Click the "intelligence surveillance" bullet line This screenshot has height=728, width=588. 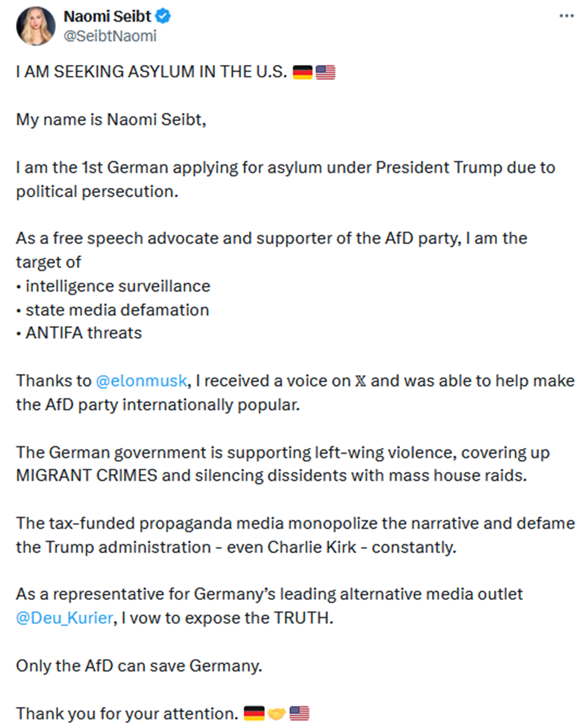click(x=117, y=286)
